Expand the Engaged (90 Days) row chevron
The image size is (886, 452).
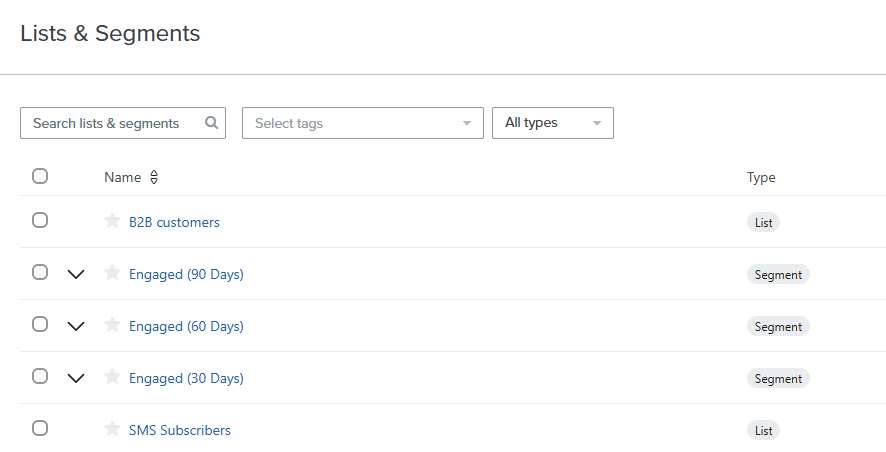[76, 275]
